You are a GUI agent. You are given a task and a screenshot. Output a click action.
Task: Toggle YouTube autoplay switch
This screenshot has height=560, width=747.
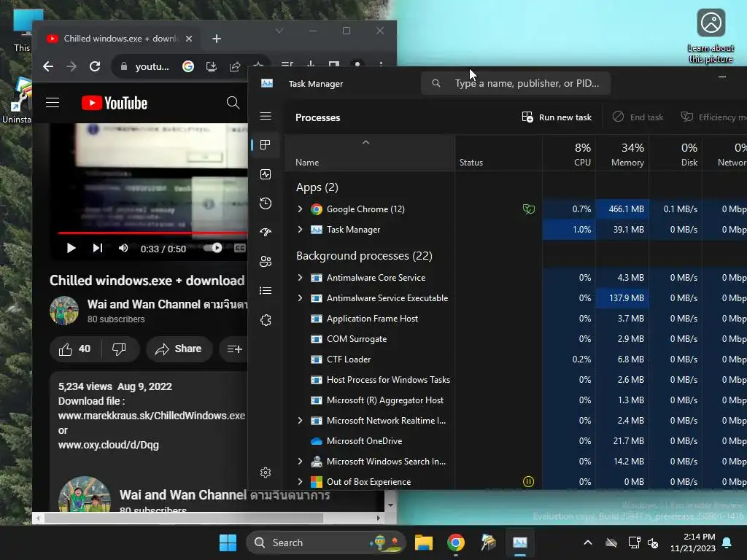[x=213, y=248]
